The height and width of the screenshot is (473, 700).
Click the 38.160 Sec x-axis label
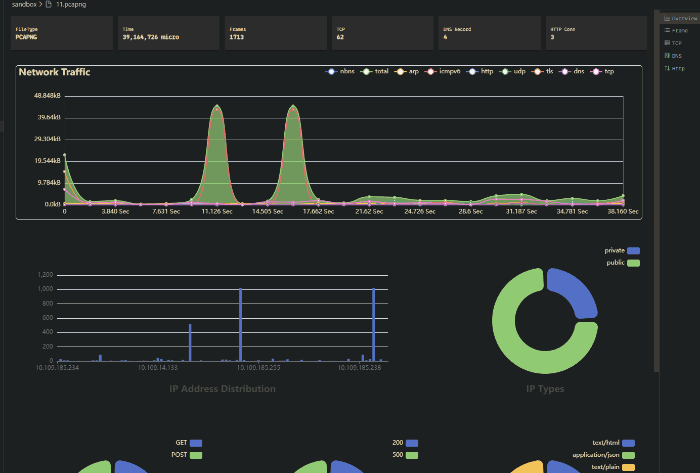623,212
